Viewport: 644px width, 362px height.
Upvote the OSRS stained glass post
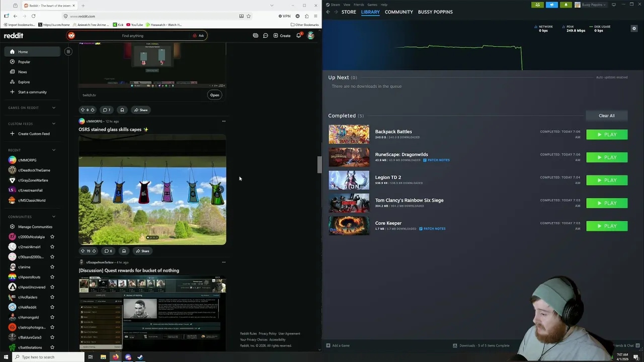[83, 251]
